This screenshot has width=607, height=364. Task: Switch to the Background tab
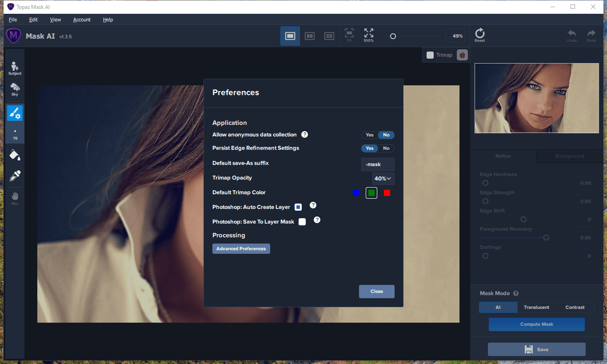tap(570, 156)
